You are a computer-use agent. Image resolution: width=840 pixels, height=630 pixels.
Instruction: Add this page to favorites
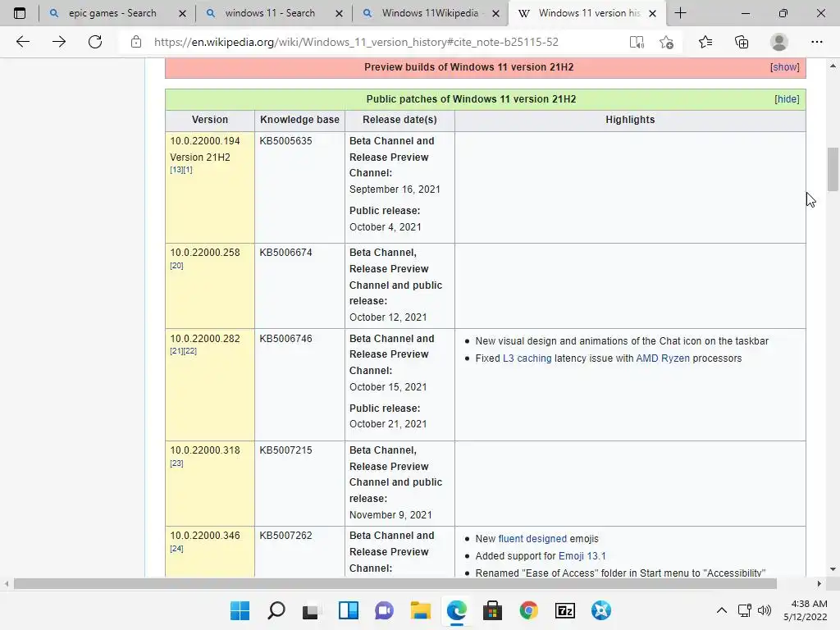(x=666, y=42)
